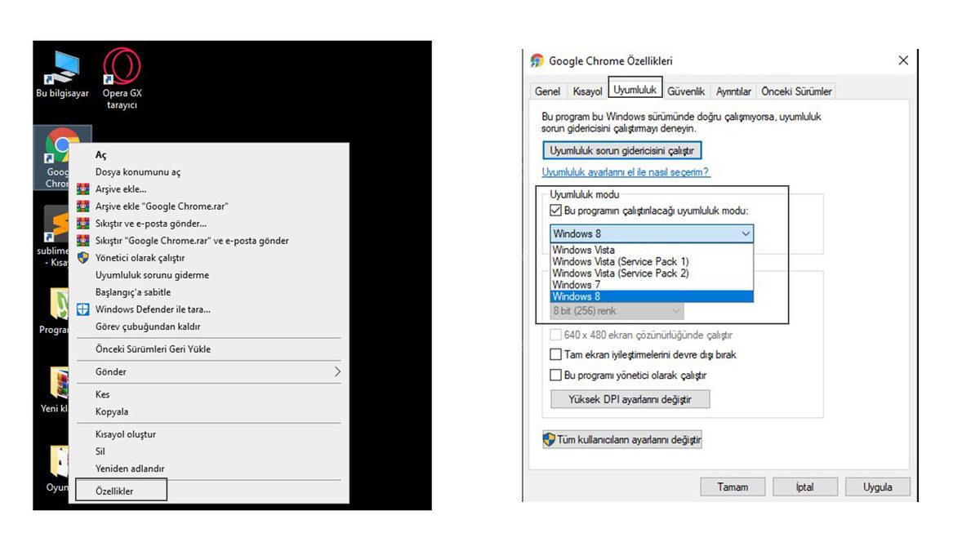The image size is (980, 551).
Task: Select Windows Vista (Service Pack 2) list option
Action: click(620, 273)
